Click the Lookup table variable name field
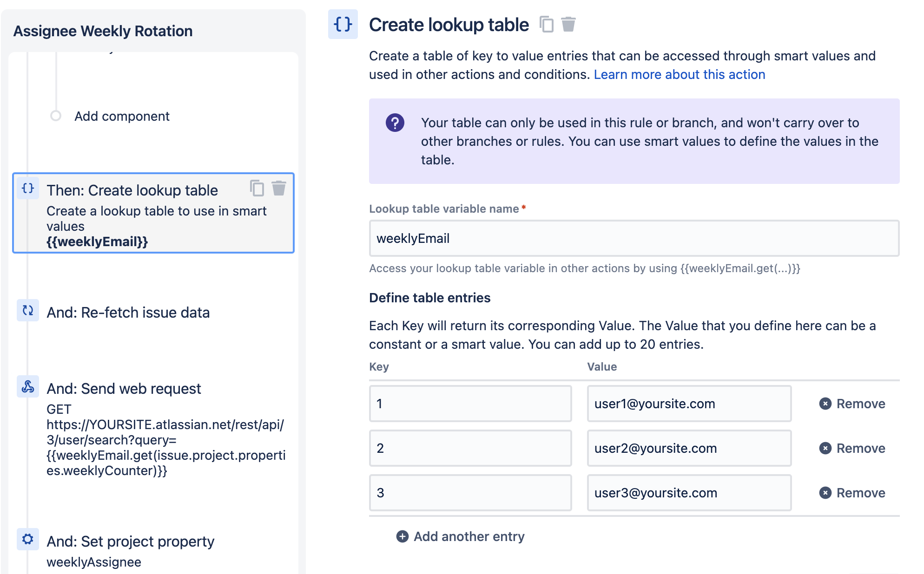Image resolution: width=924 pixels, height=574 pixels. 634,238
